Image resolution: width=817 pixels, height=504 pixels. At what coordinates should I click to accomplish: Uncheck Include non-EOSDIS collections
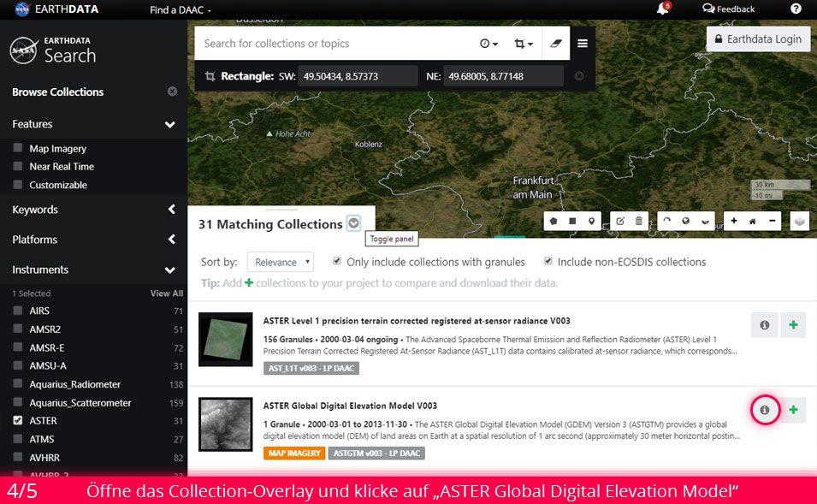548,261
